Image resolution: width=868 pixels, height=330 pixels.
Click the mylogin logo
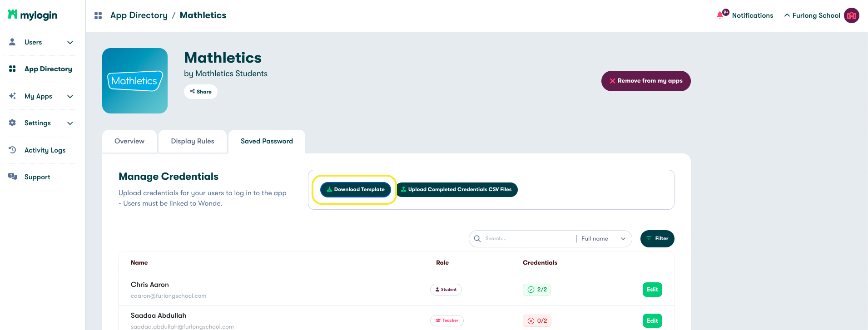[x=33, y=15]
